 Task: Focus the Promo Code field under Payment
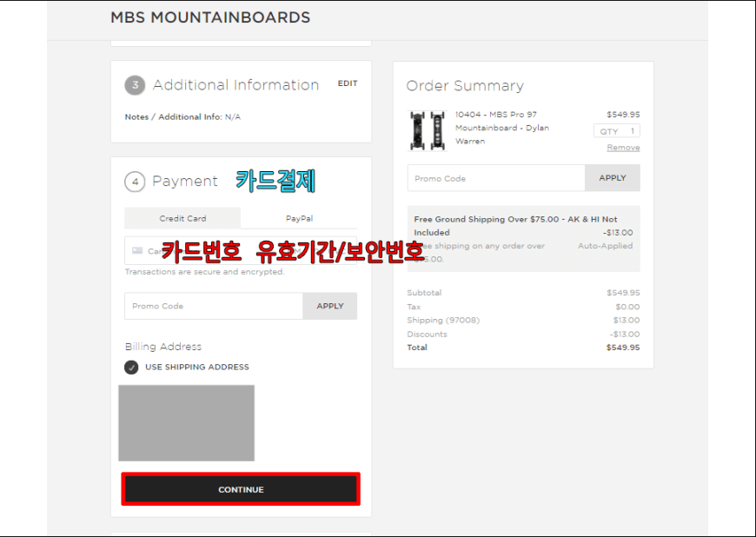tap(214, 306)
